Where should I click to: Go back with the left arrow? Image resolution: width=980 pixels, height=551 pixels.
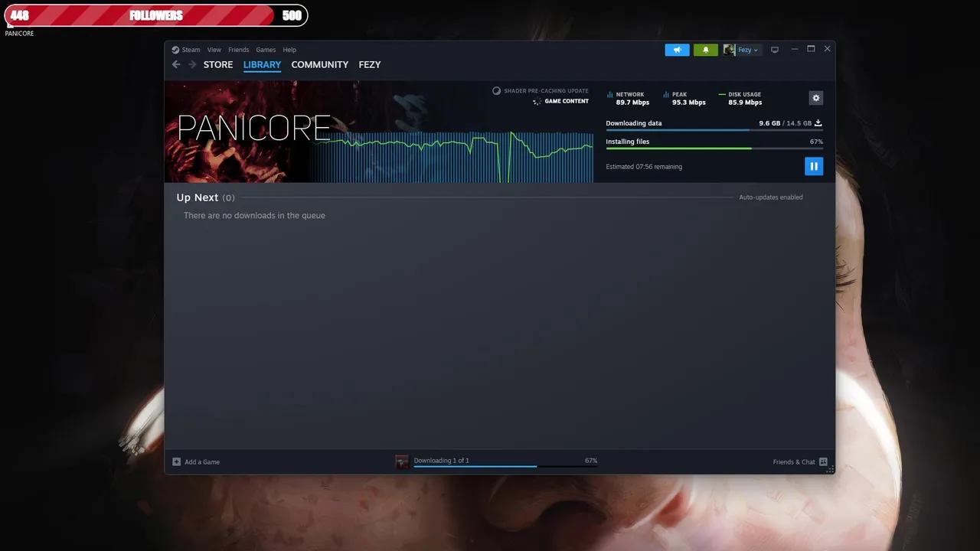[176, 64]
